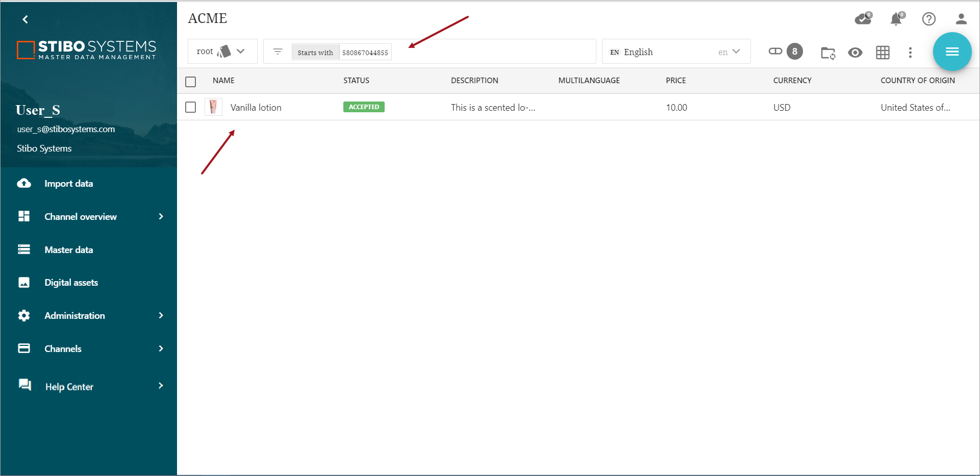Open the root hierarchy dropdown
Viewport: 980px width, 476px height.
click(x=222, y=52)
